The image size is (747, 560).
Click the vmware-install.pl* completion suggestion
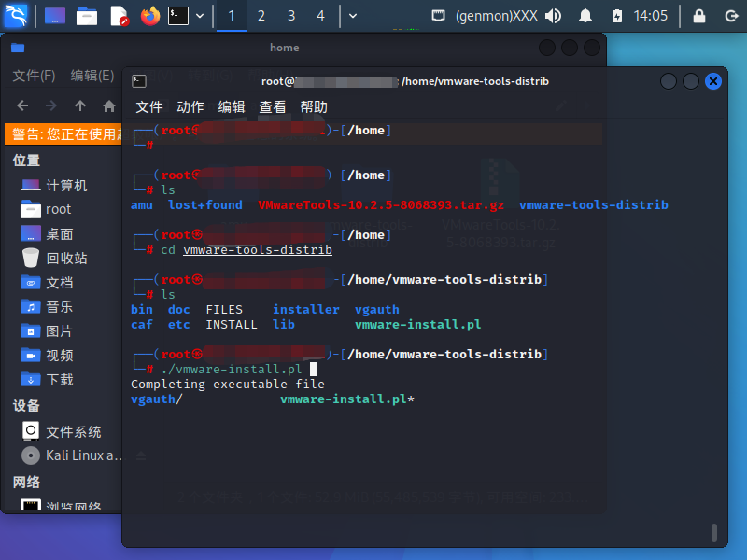[x=347, y=399]
